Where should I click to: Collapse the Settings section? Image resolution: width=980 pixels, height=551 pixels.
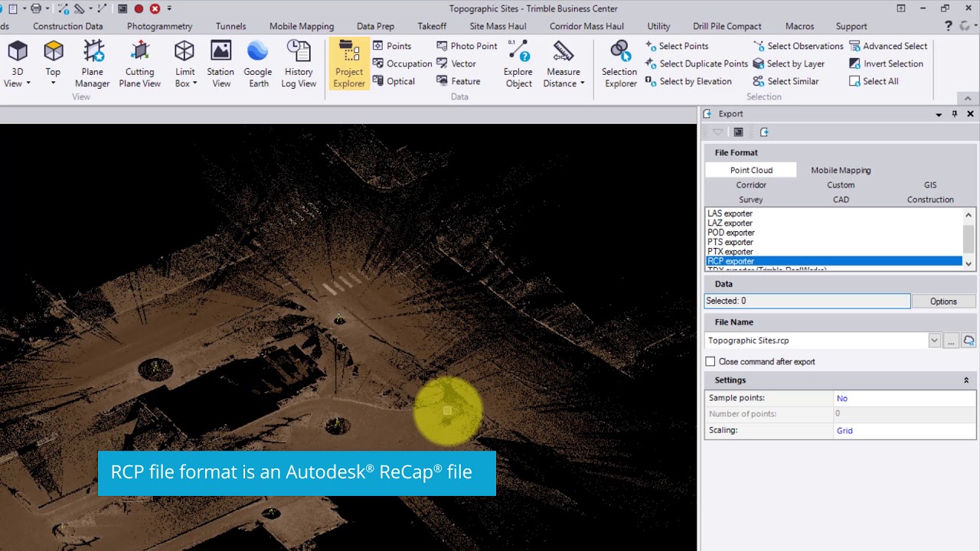[x=966, y=380]
